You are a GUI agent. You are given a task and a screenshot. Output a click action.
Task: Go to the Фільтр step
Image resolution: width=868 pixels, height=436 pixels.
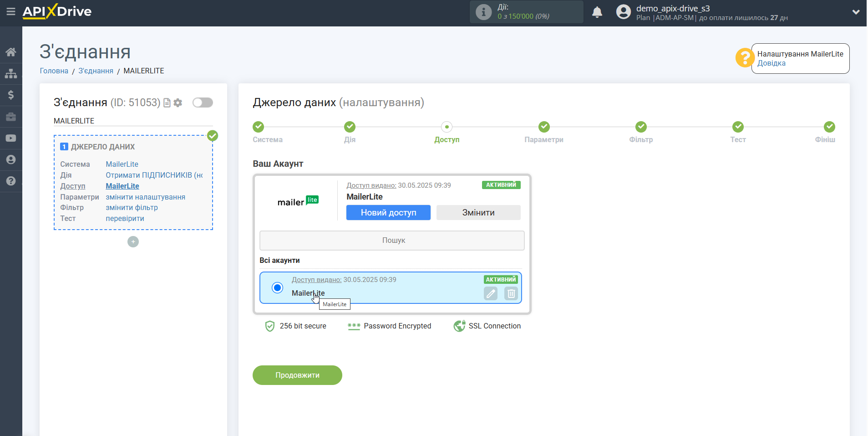pyautogui.click(x=641, y=127)
